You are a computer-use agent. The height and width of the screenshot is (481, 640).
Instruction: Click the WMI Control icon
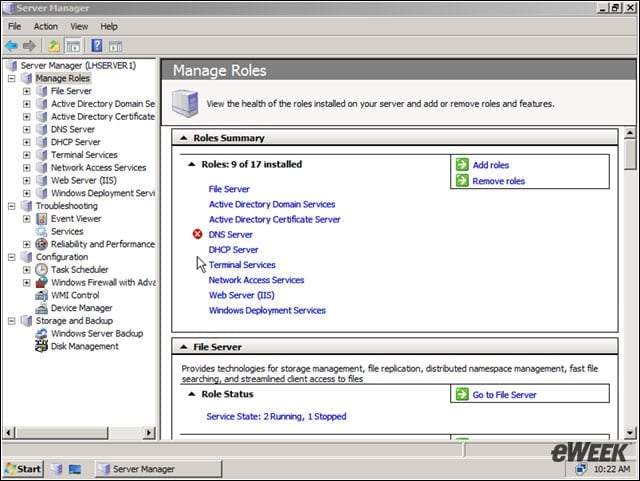coord(41,295)
